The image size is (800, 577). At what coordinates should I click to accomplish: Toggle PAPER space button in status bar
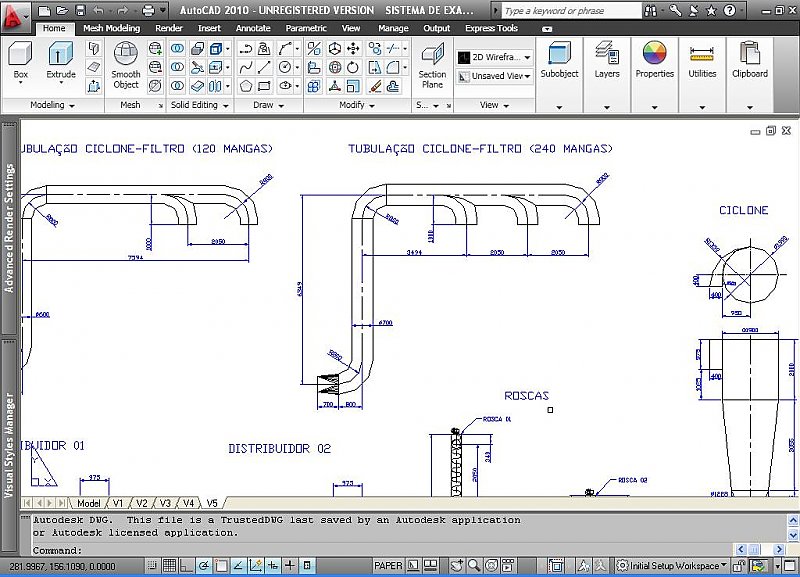pyautogui.click(x=388, y=566)
